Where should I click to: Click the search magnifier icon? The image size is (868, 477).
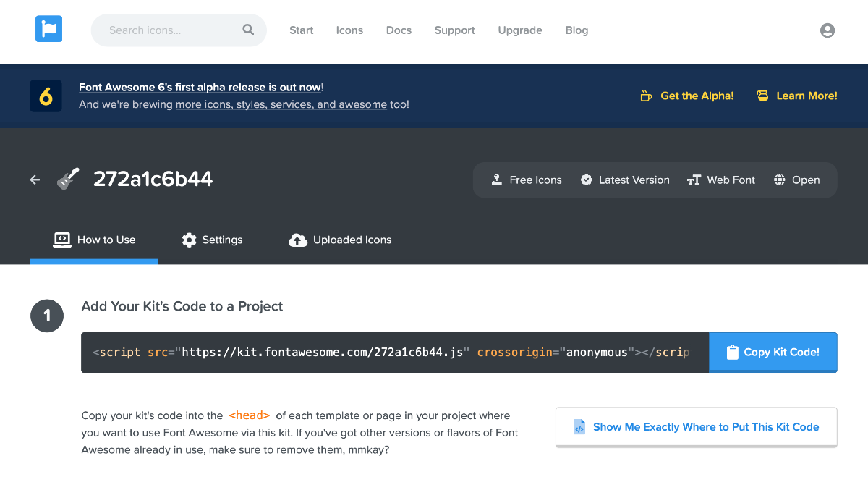click(x=248, y=30)
